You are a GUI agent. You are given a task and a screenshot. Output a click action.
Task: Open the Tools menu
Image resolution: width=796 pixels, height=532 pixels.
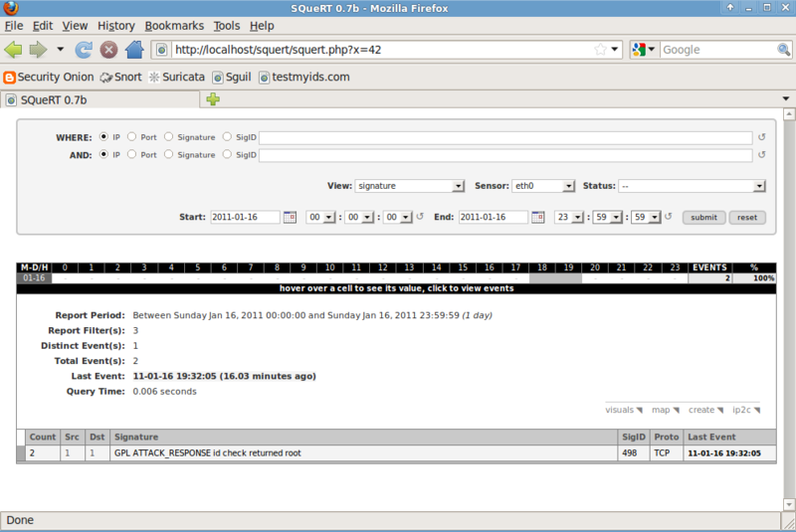227,26
